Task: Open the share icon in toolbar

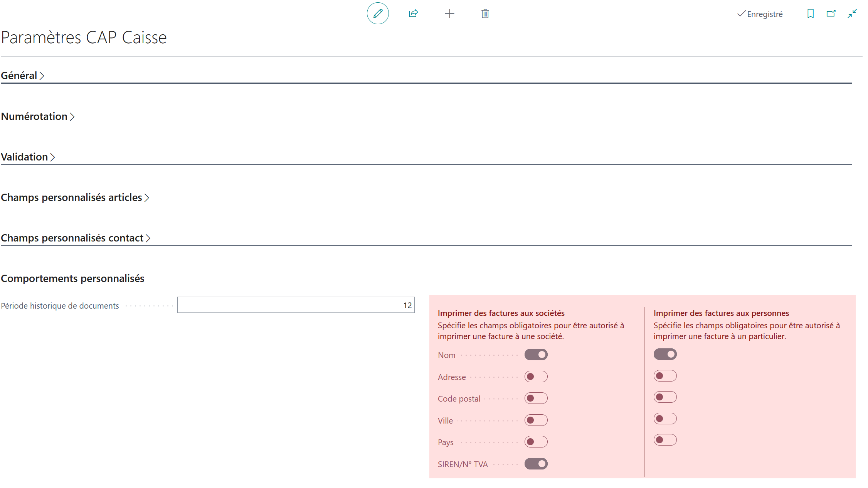Action: coord(413,14)
